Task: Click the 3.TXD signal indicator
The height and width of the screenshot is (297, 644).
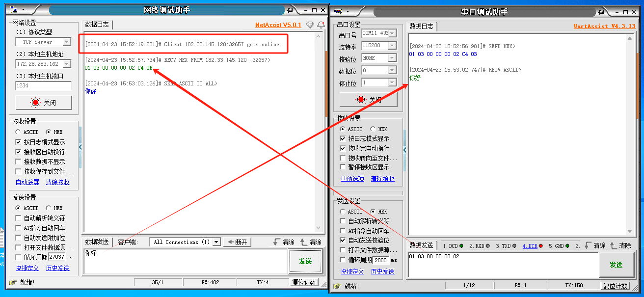Action: click(x=514, y=246)
